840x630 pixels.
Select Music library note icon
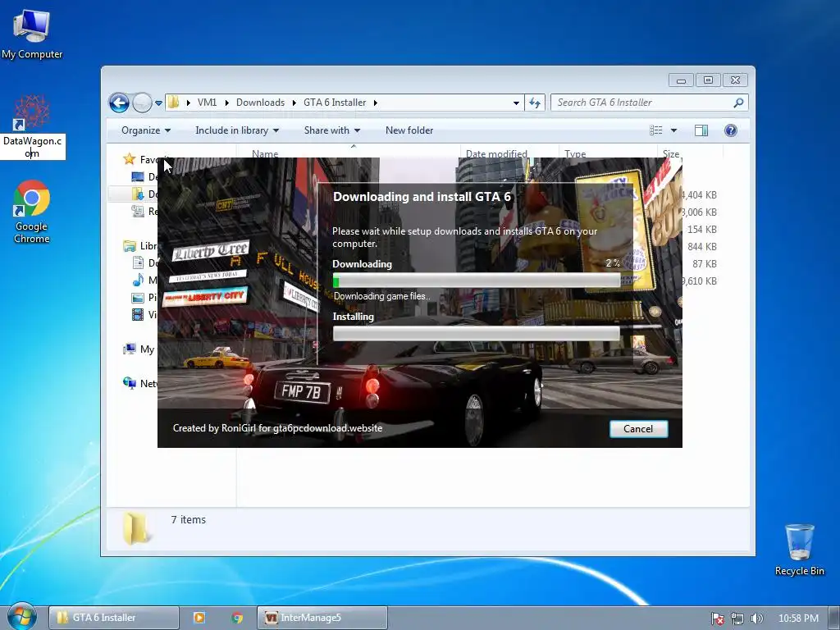tap(138, 280)
